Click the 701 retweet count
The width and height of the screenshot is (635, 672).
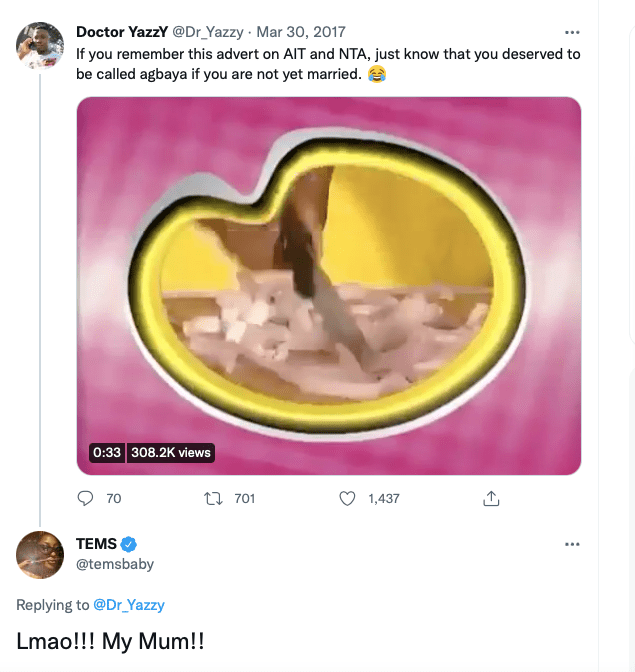coord(244,498)
